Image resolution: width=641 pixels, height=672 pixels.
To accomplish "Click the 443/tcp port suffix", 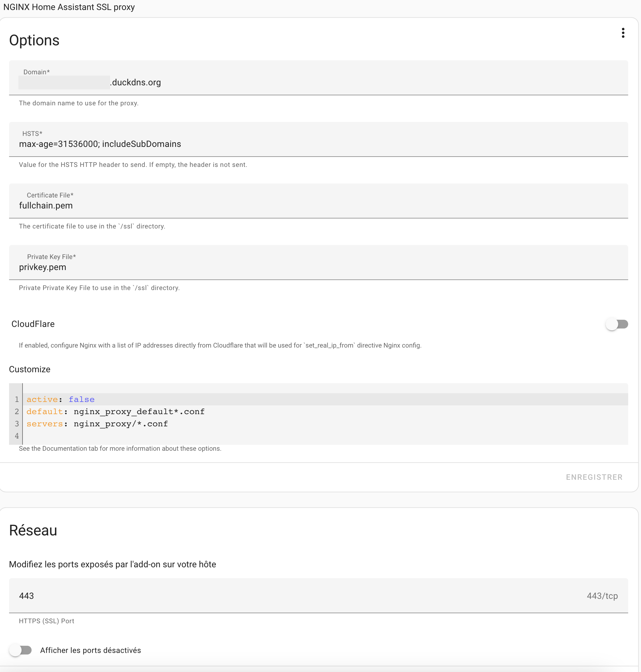I will [x=602, y=596].
